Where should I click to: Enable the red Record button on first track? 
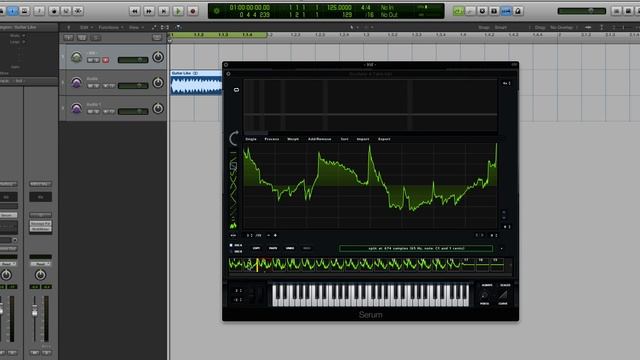click(x=106, y=60)
